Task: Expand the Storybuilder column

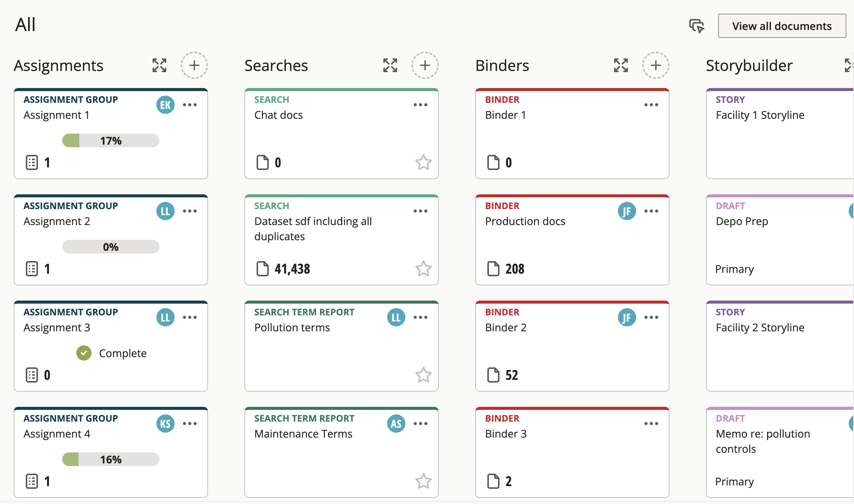Action: tap(849, 65)
